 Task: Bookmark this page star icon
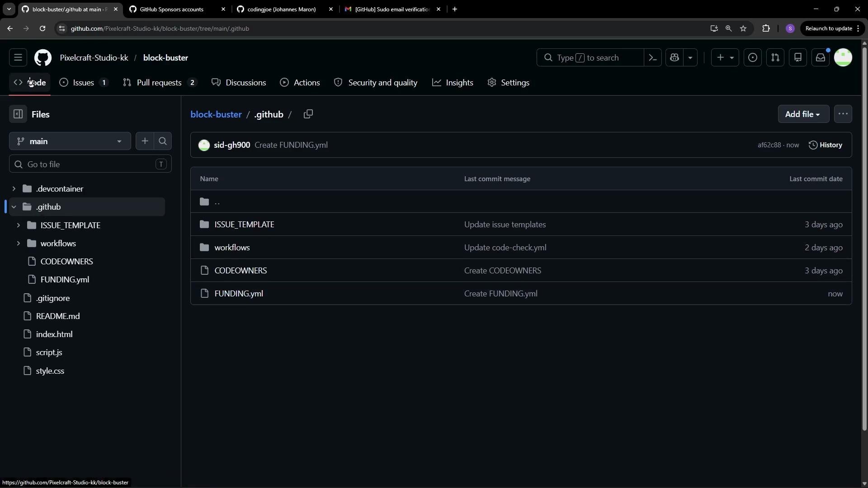pos(743,28)
